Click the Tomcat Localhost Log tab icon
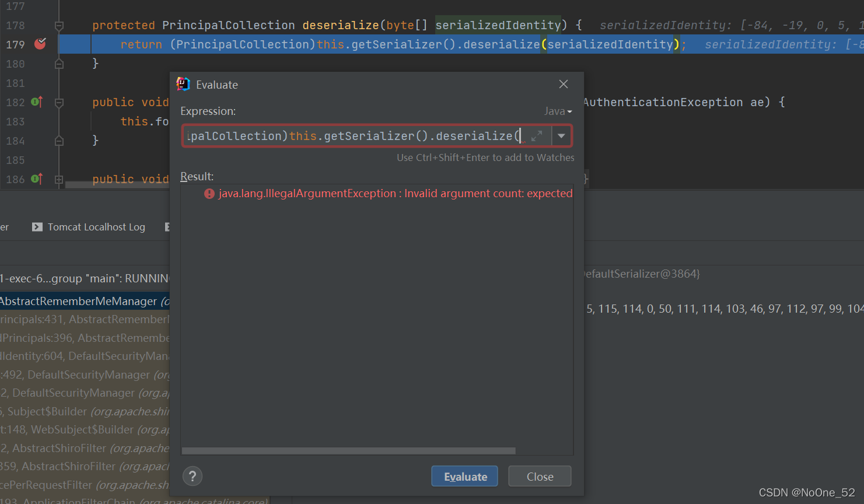Screen dimensions: 864x504 [x=37, y=227]
